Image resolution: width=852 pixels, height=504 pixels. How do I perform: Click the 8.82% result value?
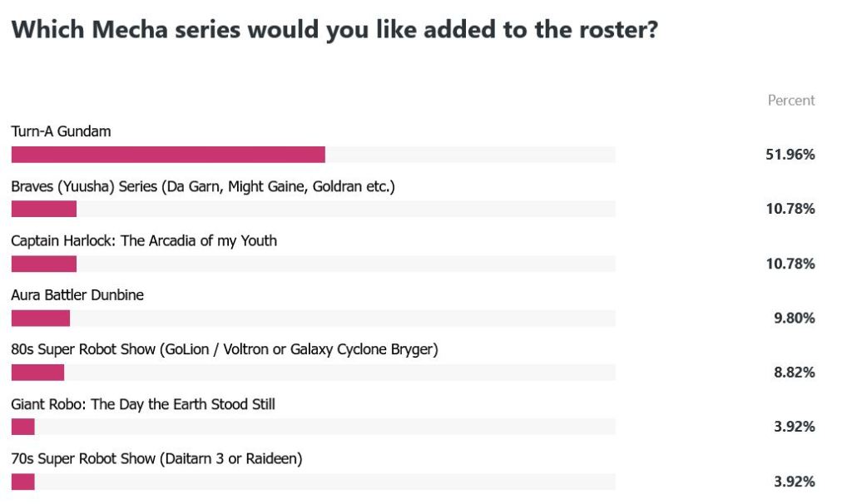click(794, 373)
